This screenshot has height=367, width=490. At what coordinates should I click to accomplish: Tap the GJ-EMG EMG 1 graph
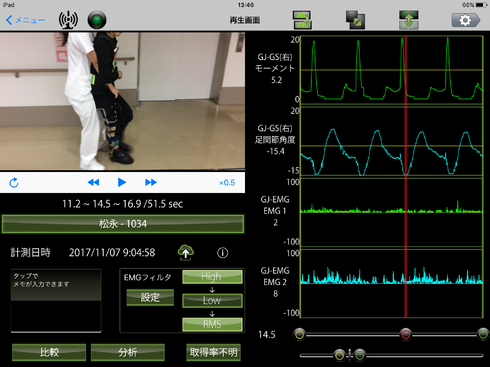point(392,212)
